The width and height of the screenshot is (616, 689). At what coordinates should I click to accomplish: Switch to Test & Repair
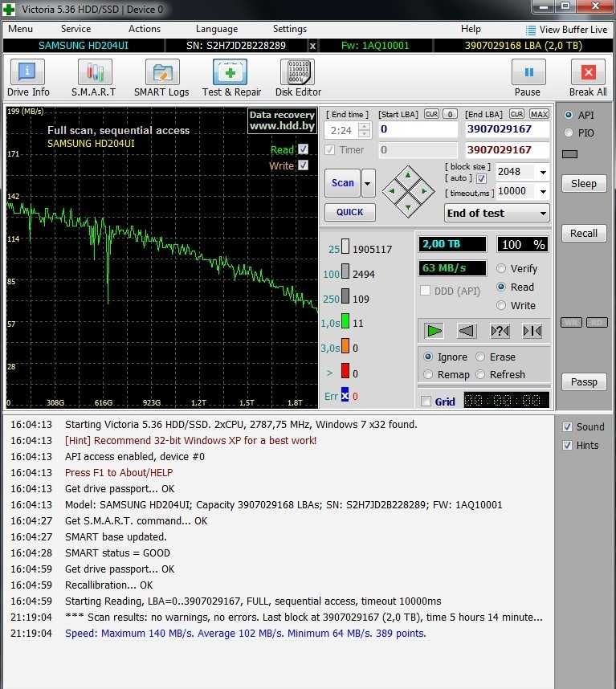[231, 78]
